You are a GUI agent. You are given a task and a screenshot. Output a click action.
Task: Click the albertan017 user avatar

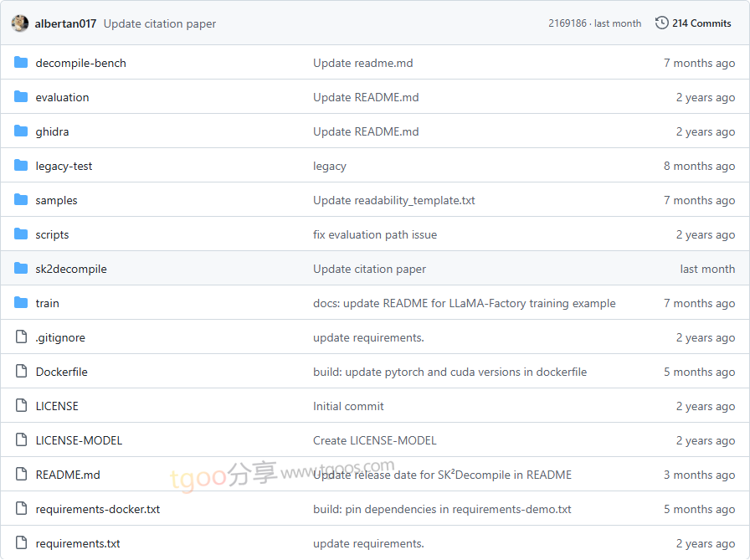point(20,23)
